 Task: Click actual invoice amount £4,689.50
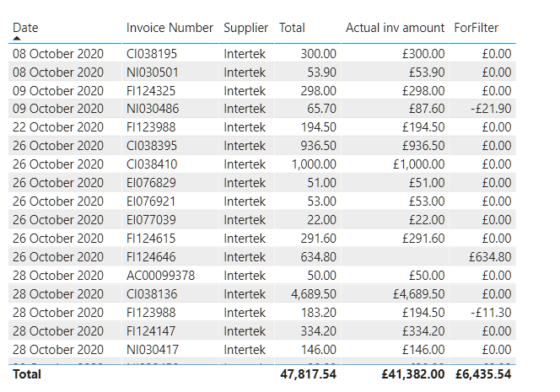point(418,294)
